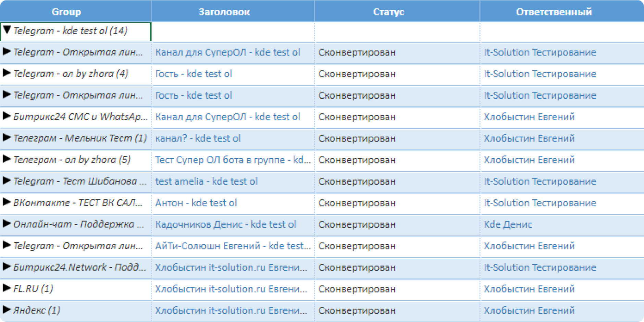Expand the Telegram - Тест Шибанова group

point(7,181)
